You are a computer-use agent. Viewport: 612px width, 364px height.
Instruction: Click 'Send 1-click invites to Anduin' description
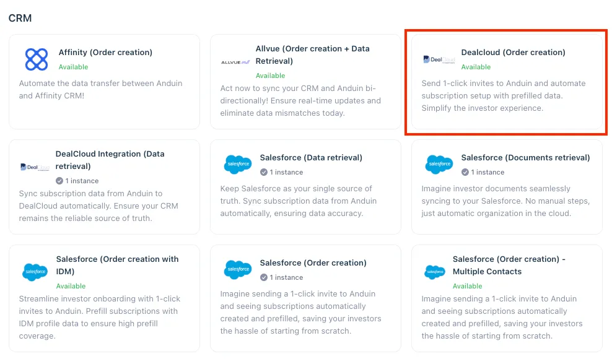pos(504,95)
